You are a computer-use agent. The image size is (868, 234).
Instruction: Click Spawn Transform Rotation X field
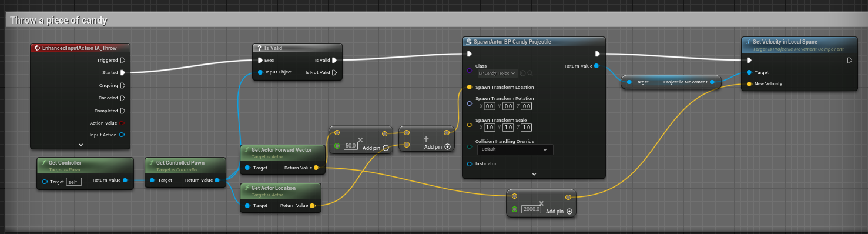pyautogui.click(x=489, y=106)
